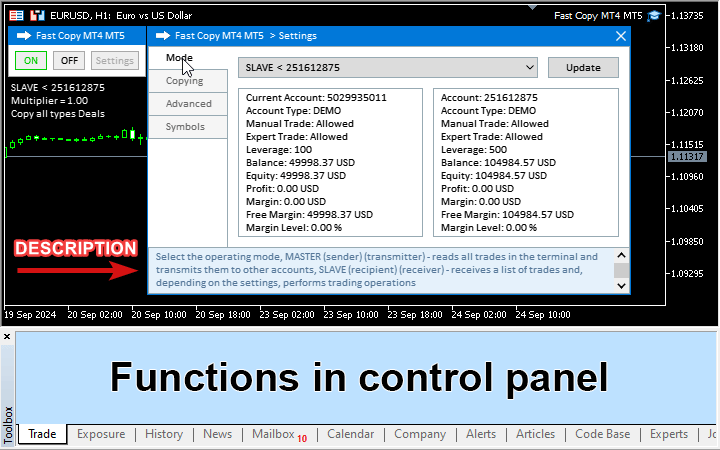Open the News tab

point(218,434)
